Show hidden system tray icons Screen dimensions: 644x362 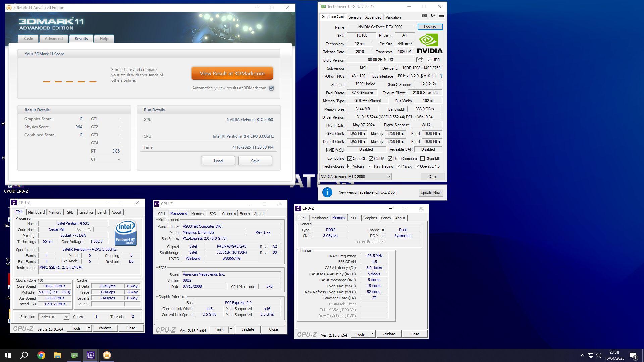[x=583, y=355]
